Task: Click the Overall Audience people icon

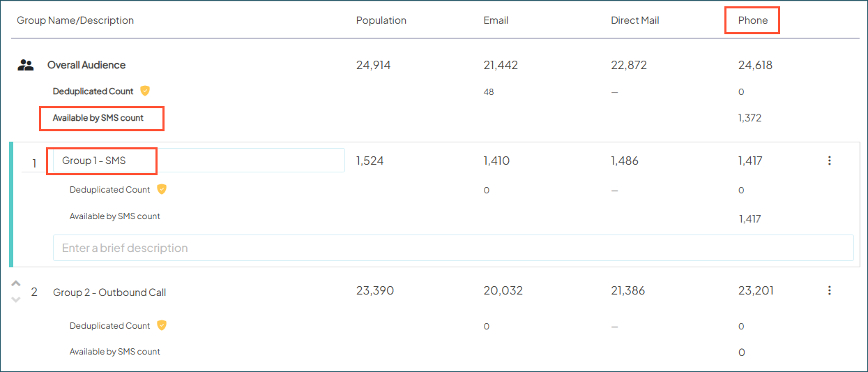Action: [26, 66]
